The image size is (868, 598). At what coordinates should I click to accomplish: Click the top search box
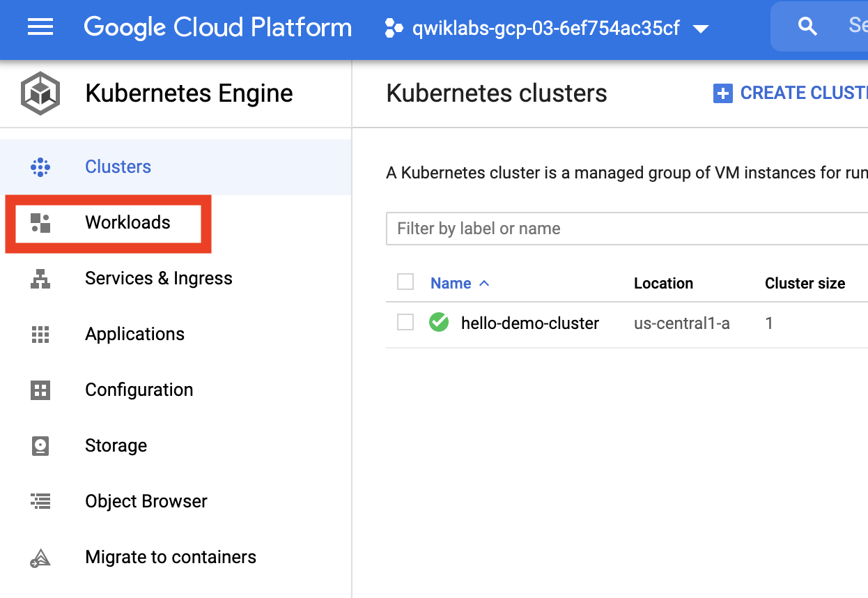click(x=819, y=26)
